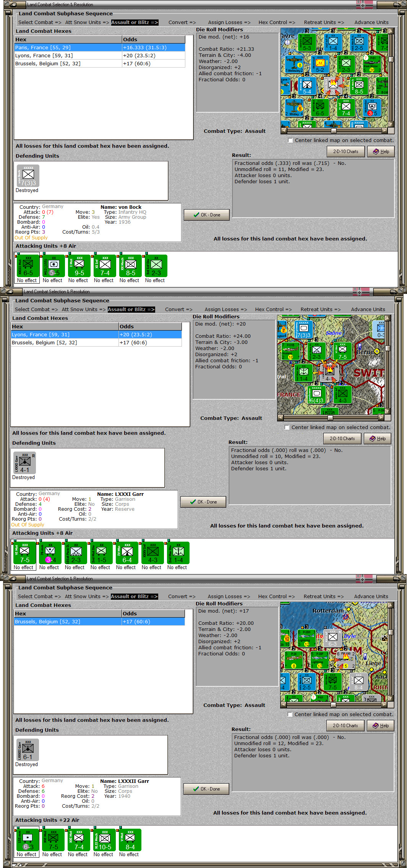Click XVIII Mtn 5-4 unit on Paris map
The image size is (407, 868).
tap(307, 86)
